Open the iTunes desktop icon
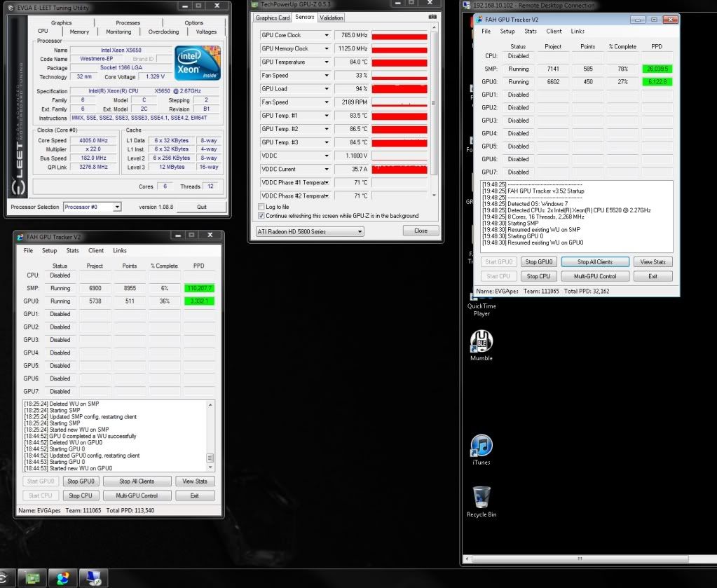This screenshot has width=717, height=588. pyautogui.click(x=481, y=449)
